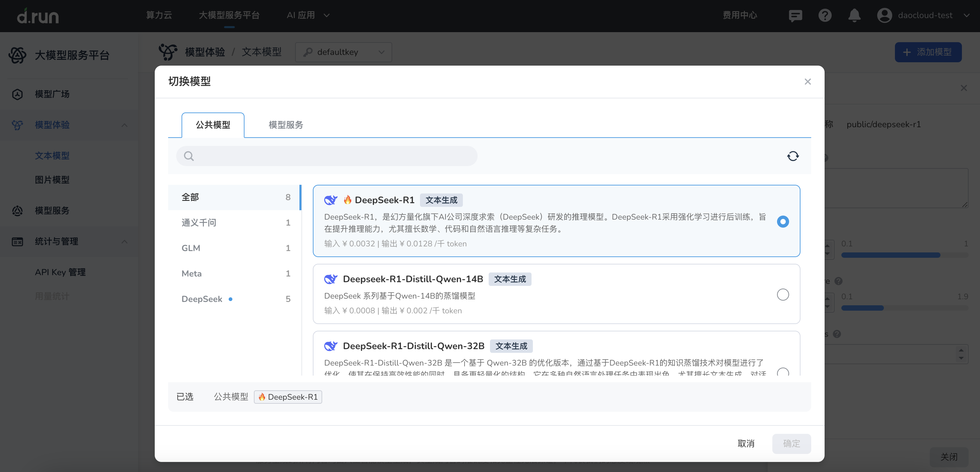Open 文本模型 in sidebar
Screen dimensions: 980x472
click(x=52, y=156)
